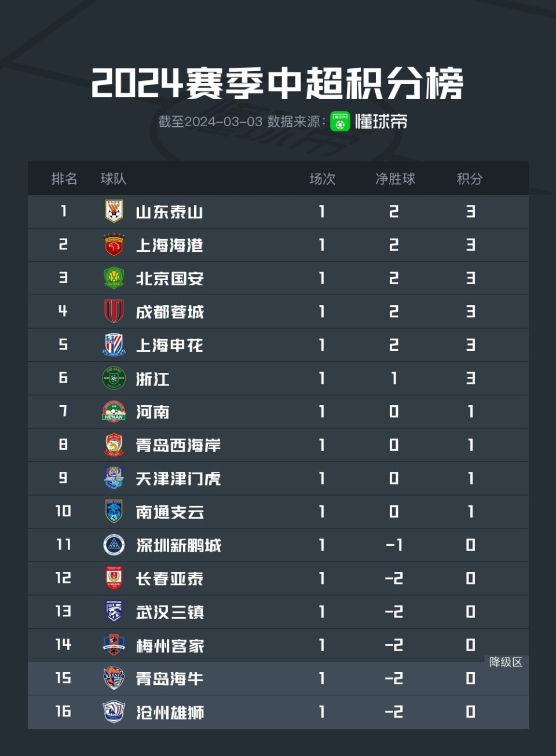Screen dimensions: 556x756
Task: Open the Changchun Yatai crest
Action: point(114,578)
